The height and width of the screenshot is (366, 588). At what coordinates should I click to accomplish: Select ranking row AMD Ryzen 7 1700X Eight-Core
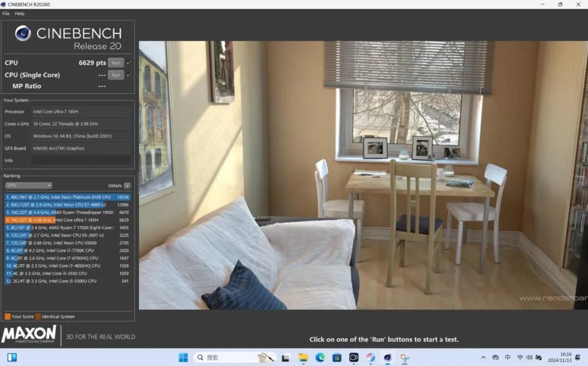coord(68,228)
